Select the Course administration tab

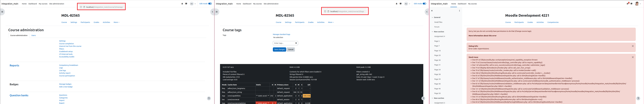coord(19,35)
